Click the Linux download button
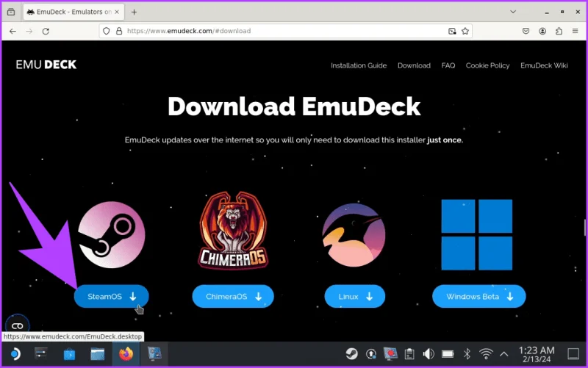 click(355, 297)
